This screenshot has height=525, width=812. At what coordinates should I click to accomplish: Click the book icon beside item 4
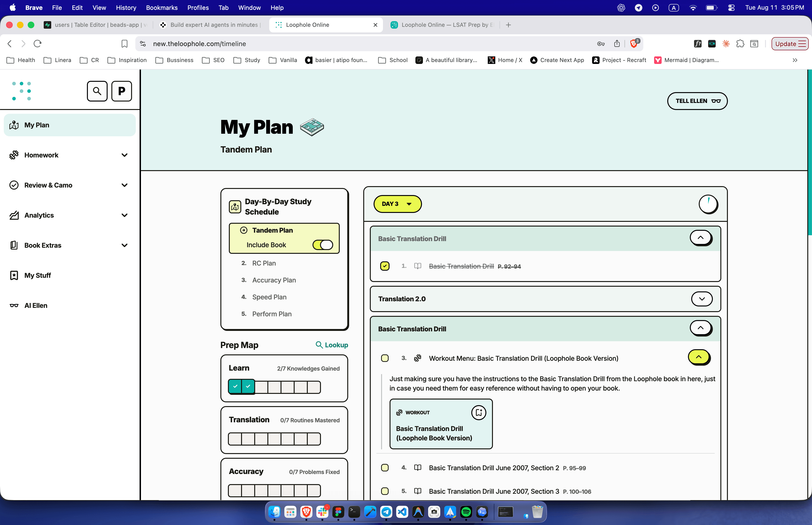click(418, 468)
